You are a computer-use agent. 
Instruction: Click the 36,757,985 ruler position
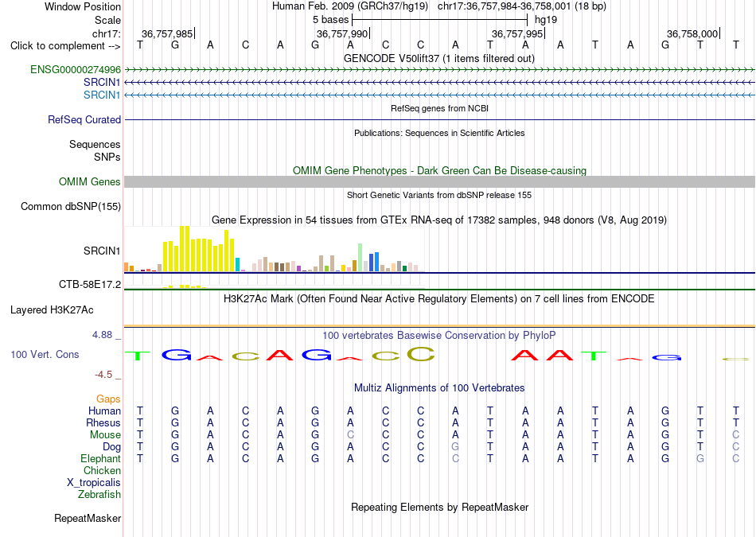pyautogui.click(x=167, y=33)
